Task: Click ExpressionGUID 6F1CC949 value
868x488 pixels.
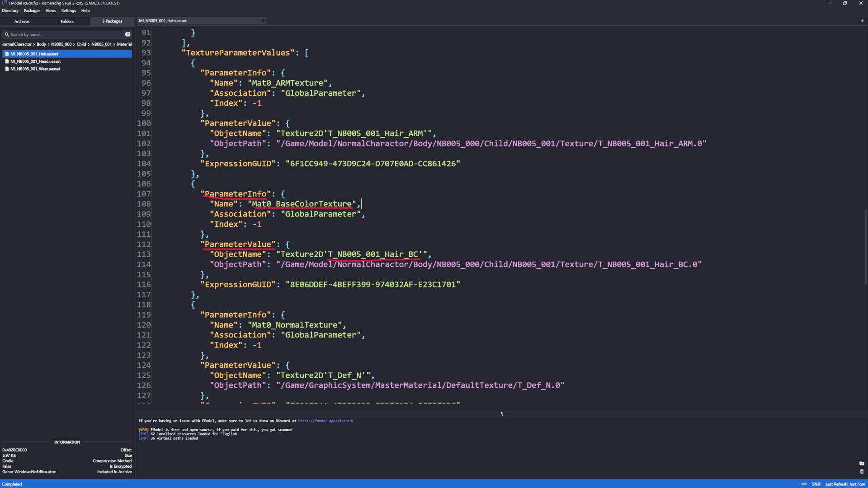Action: (x=373, y=164)
